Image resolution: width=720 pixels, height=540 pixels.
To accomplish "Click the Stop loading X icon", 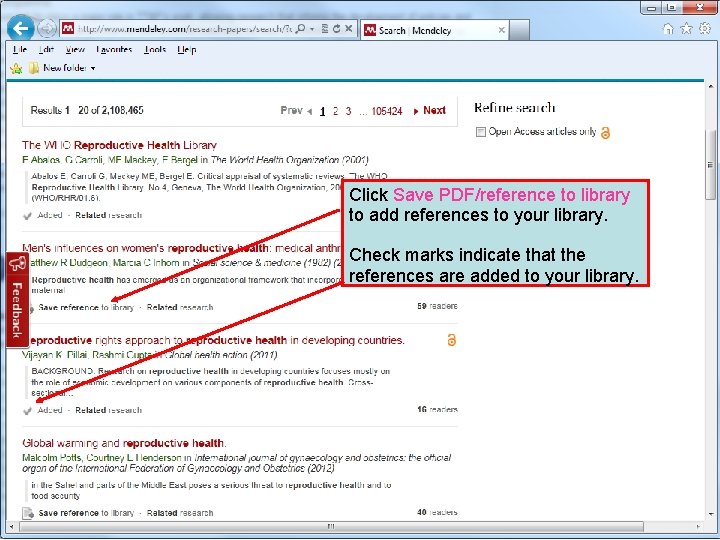I will click(x=349, y=28).
